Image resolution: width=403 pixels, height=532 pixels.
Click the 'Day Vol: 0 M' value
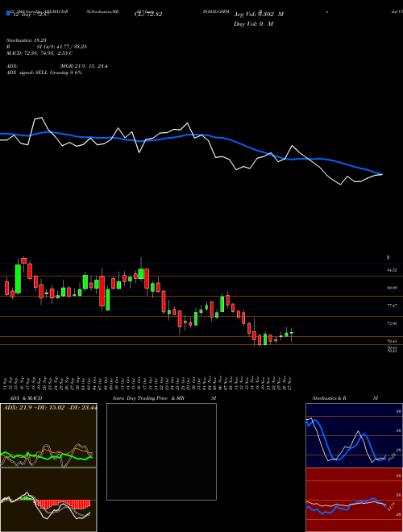253,23
